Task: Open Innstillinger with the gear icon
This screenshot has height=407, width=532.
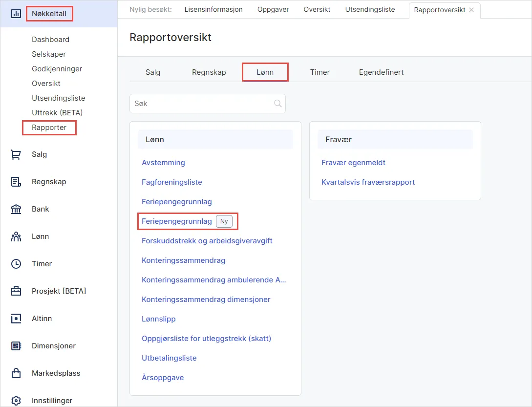Action: [16, 400]
